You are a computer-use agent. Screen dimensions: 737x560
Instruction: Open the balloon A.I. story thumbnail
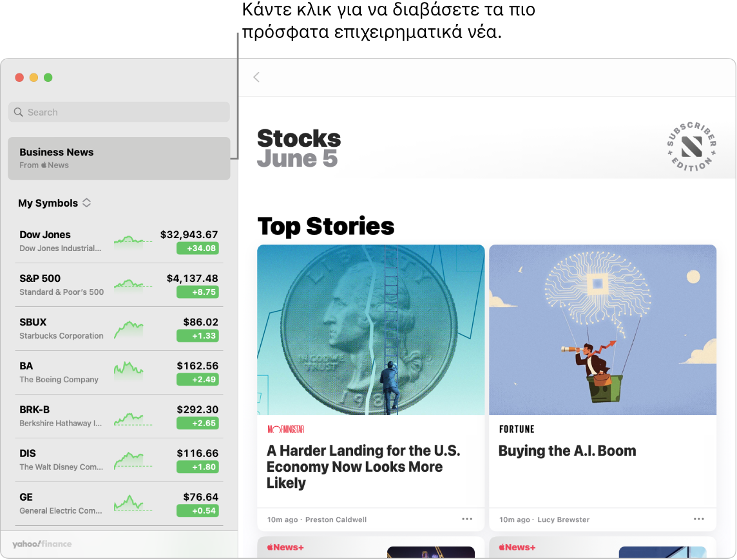(x=602, y=330)
